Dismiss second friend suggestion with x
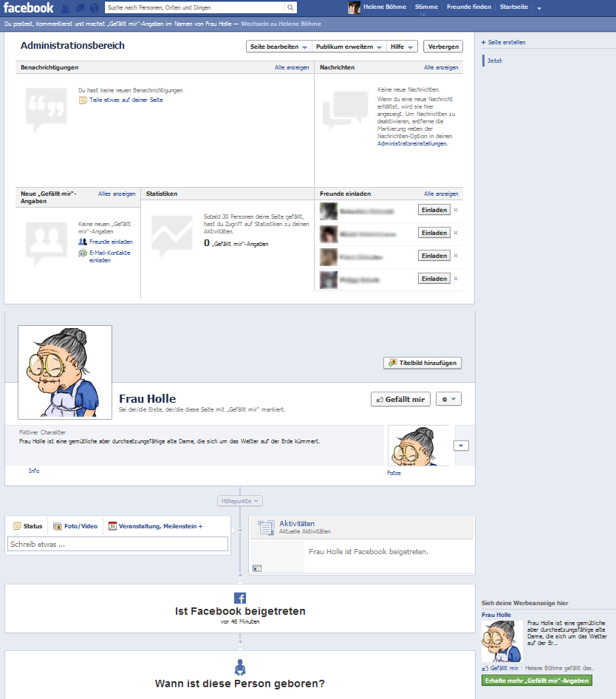Screen dimensions: 616x699 click(x=456, y=233)
